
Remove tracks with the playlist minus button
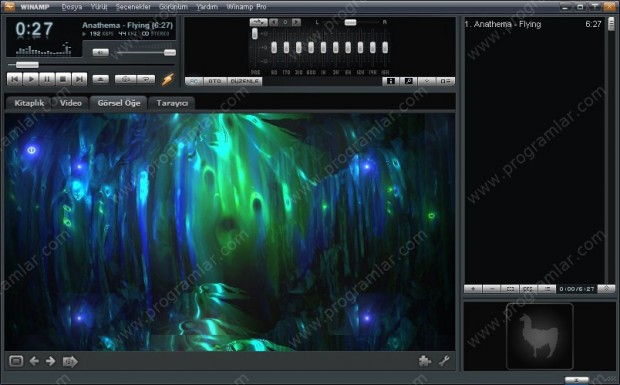click(492, 289)
